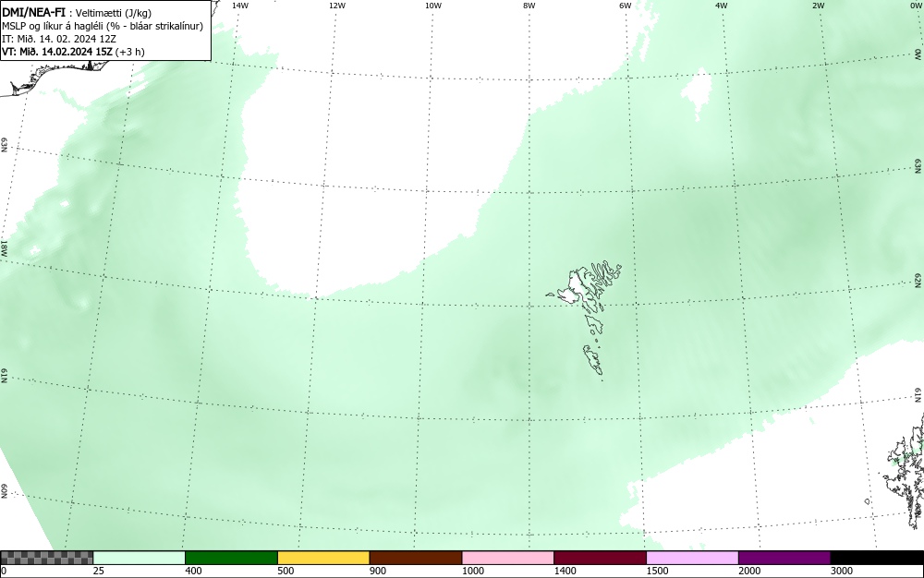Click the brown 900–1000 legend swatch
Image resolution: width=924 pixels, height=578 pixels.
[416, 558]
